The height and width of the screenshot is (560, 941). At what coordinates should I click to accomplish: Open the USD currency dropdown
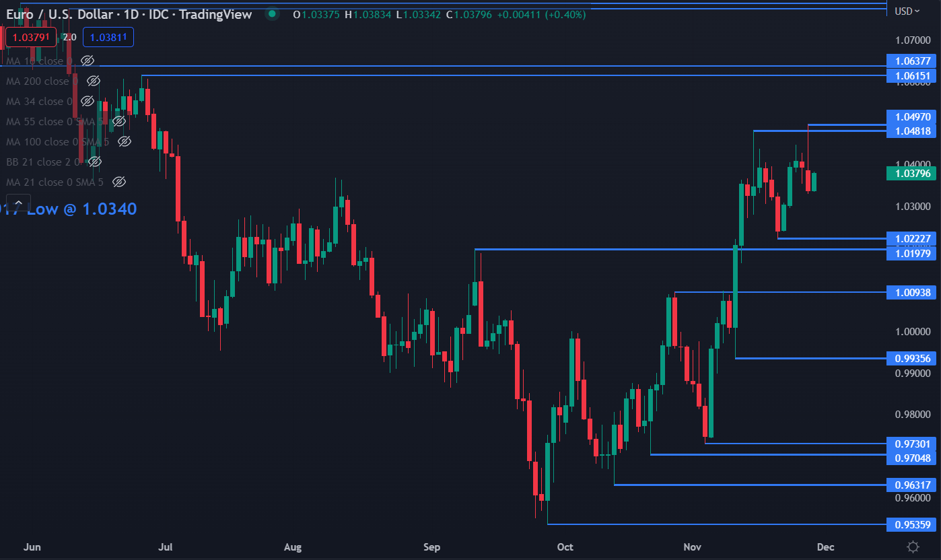tap(907, 11)
